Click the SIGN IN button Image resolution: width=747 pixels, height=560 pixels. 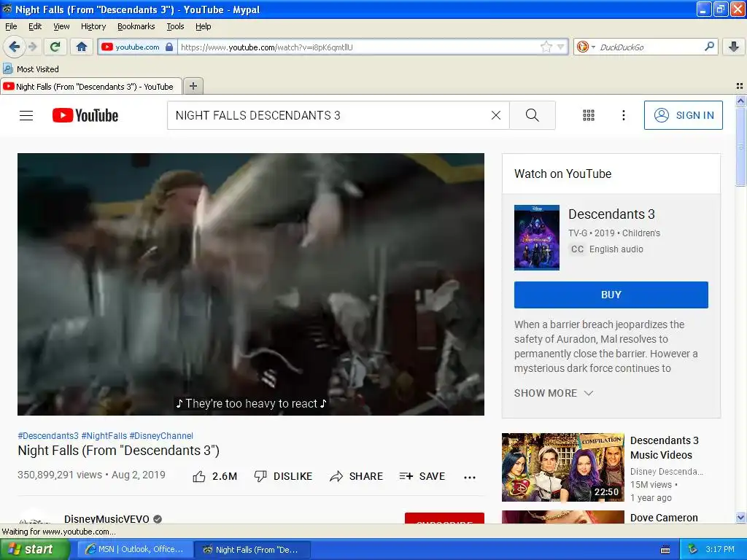pyautogui.click(x=683, y=115)
